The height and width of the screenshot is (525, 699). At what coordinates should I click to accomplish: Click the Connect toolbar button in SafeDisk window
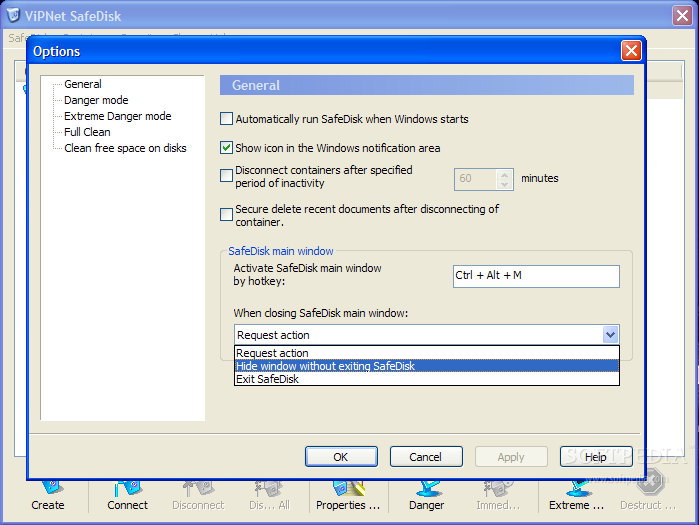[127, 496]
